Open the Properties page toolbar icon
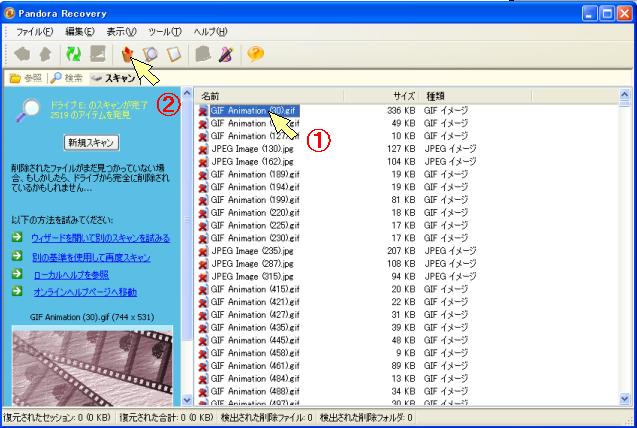This screenshot has width=637, height=428. point(174,54)
